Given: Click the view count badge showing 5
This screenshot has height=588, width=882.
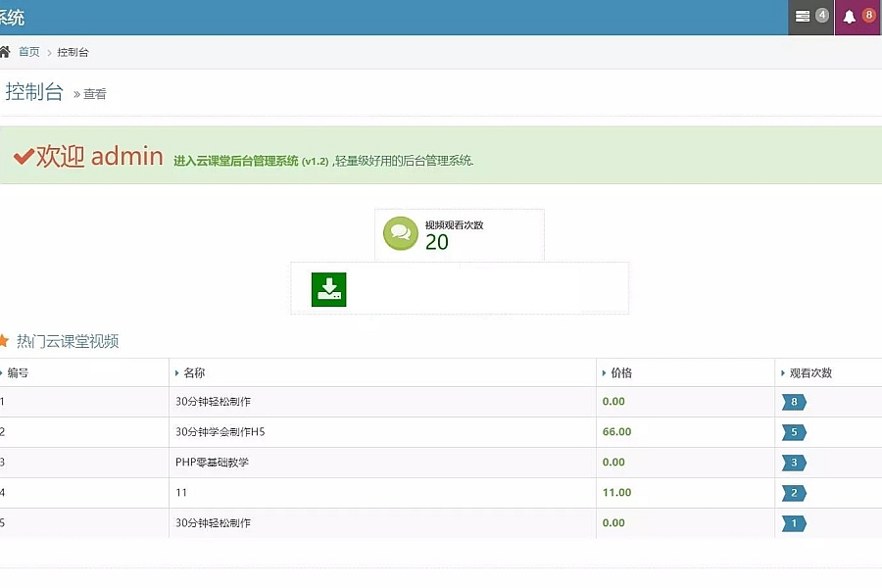Looking at the screenshot, I should (x=793, y=432).
